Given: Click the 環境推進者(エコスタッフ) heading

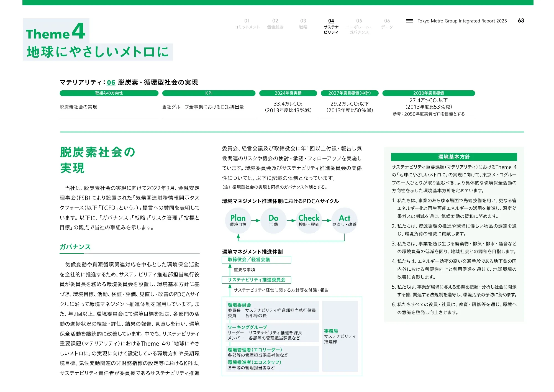Looking at the screenshot, I should pyautogui.click(x=255, y=362).
